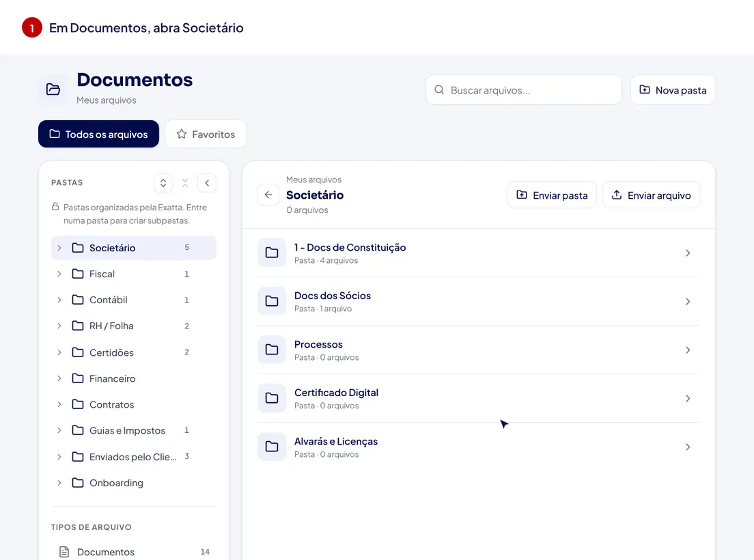Click the collapse-all icon in Pastas header
This screenshot has width=754, height=560.
(x=185, y=183)
